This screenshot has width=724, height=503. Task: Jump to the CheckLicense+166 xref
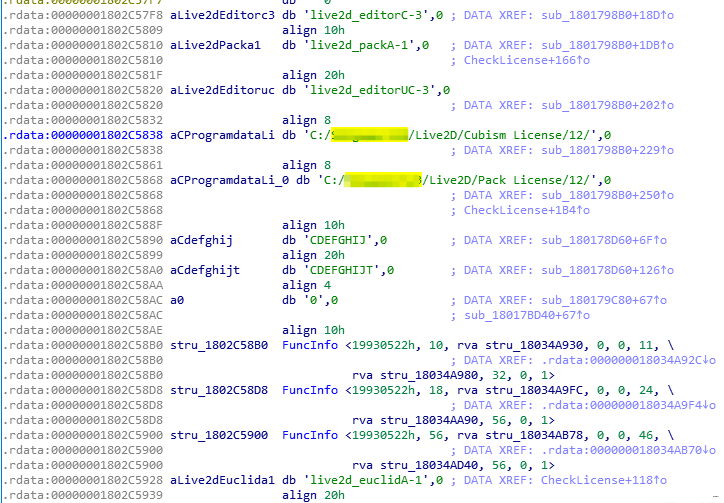524,59
